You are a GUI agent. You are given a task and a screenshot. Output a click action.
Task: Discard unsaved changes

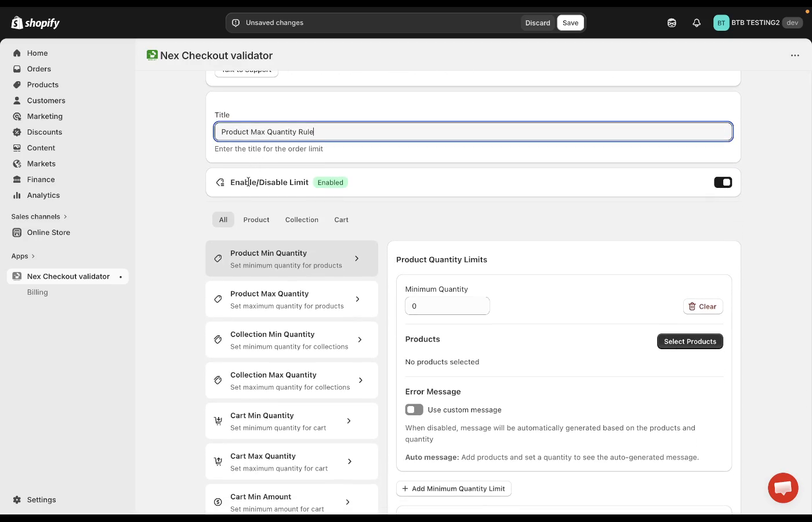click(x=538, y=23)
